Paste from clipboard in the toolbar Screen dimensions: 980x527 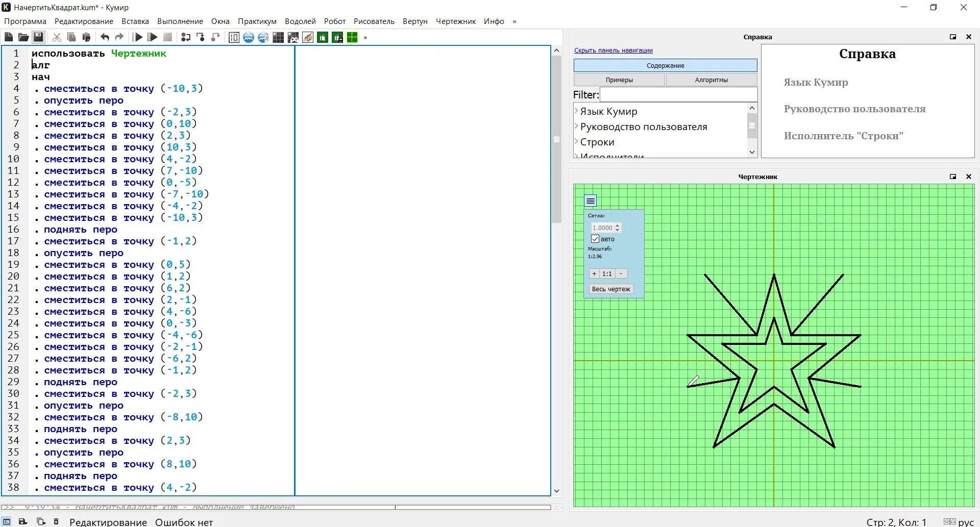(x=86, y=37)
